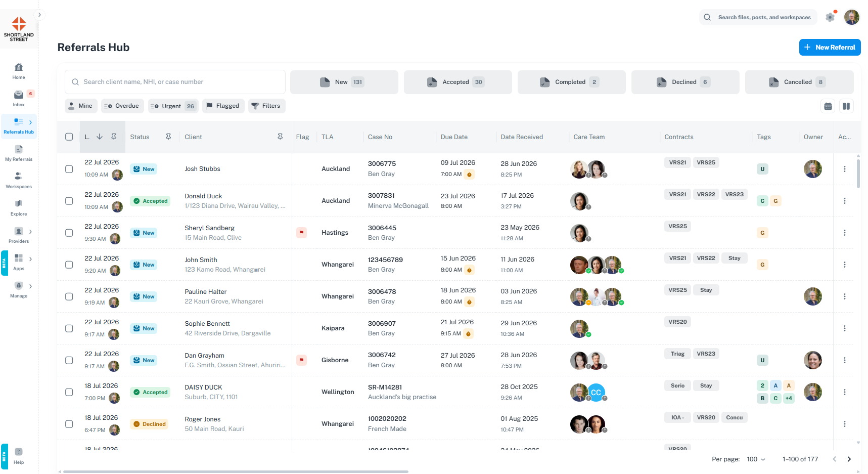868x474 pixels.
Task: Filter by Overdue referrals
Action: [x=123, y=106]
